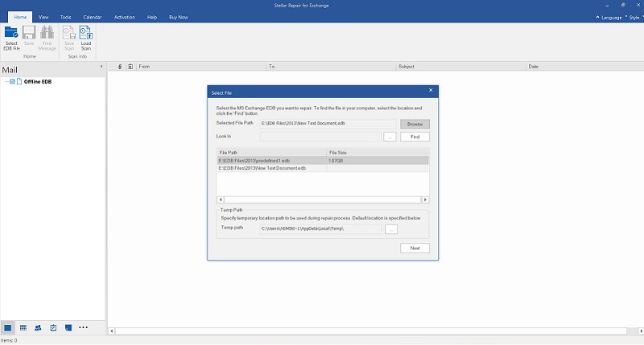Click main list left scroll arrow

point(111,331)
